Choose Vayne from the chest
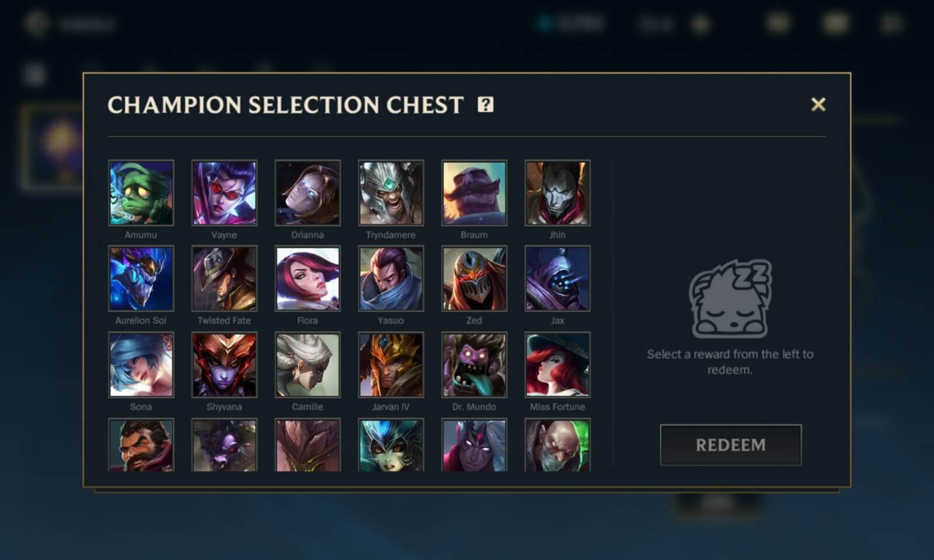The height and width of the screenshot is (560, 934). tap(224, 193)
